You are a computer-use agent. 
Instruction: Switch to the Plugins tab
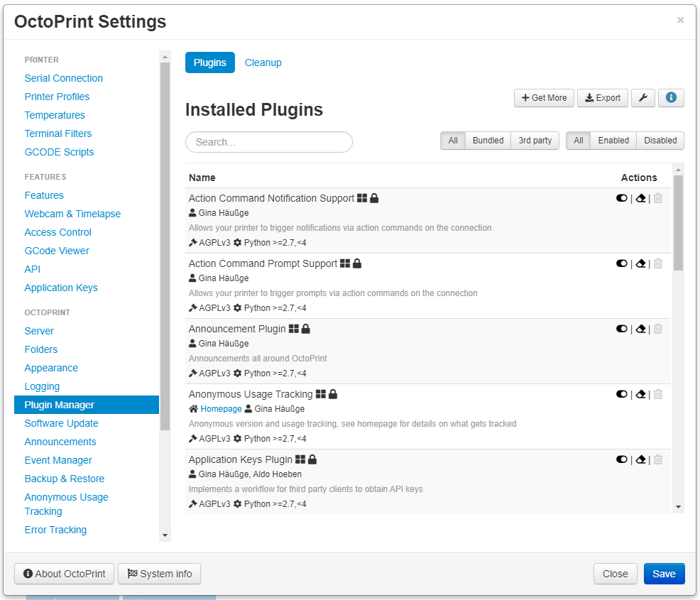click(x=210, y=62)
